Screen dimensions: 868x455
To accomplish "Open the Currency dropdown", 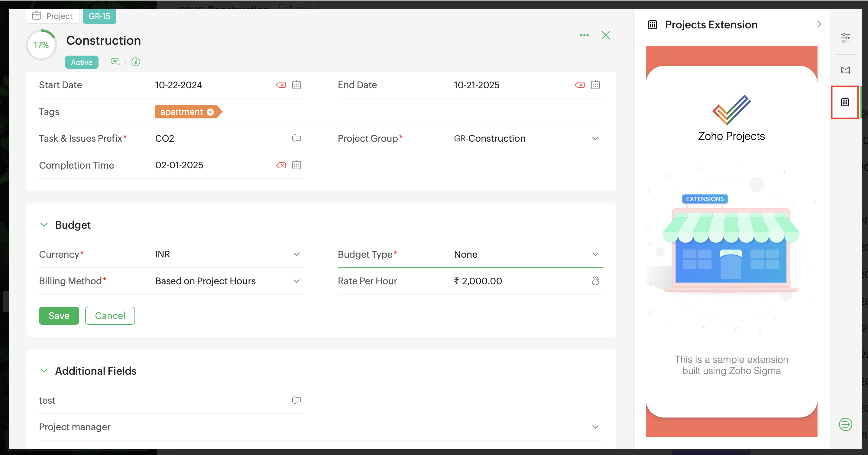I will pyautogui.click(x=296, y=254).
